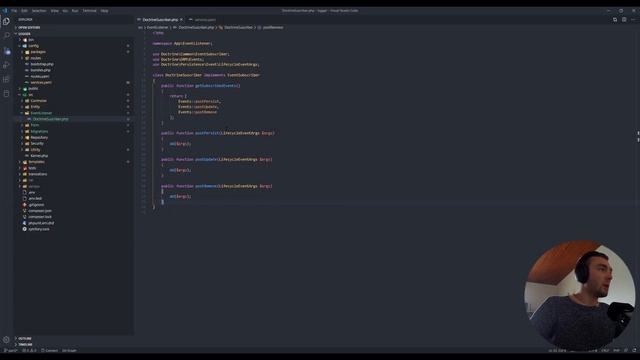Click the EventListener breadcrumb segment
The image size is (640, 360).
158,27
